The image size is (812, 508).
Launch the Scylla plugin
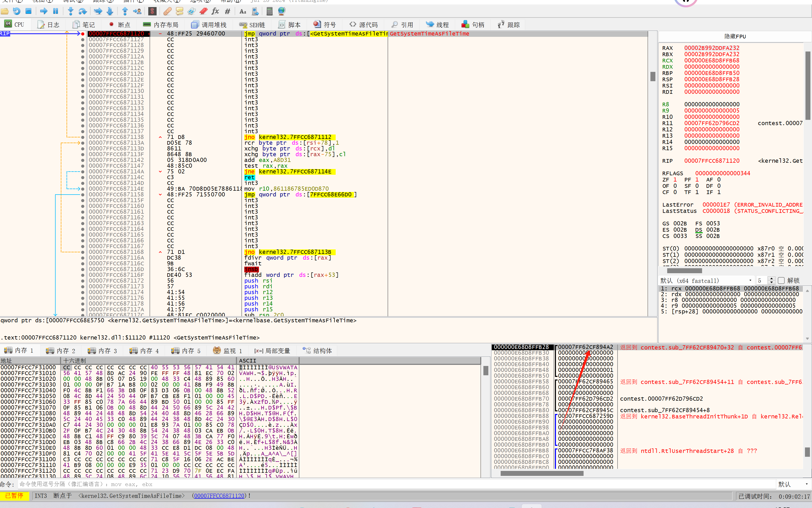coord(152,11)
